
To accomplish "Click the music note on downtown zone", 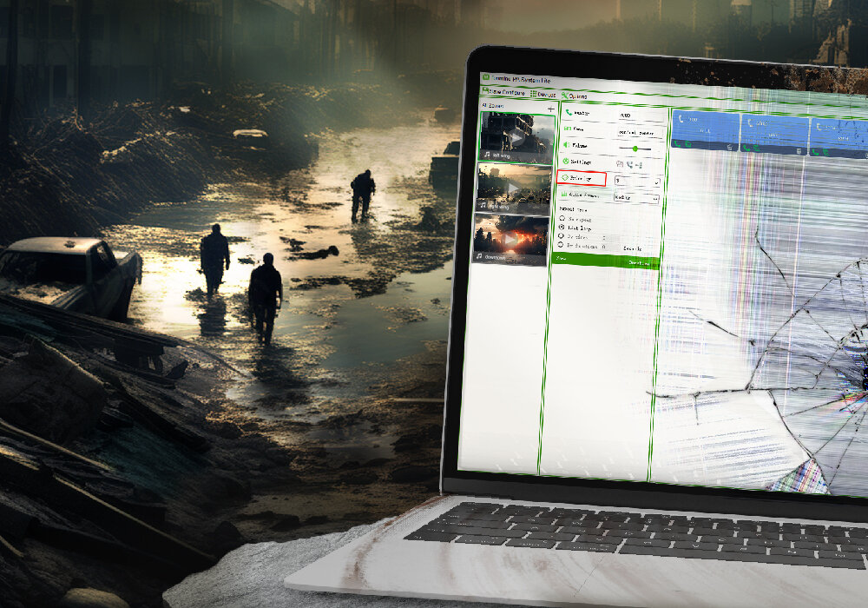I will tap(479, 256).
